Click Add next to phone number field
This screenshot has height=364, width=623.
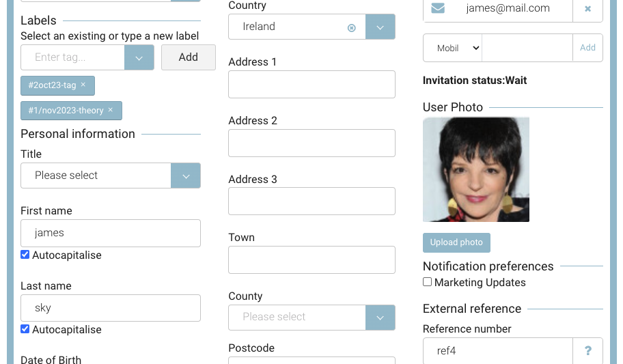click(587, 48)
